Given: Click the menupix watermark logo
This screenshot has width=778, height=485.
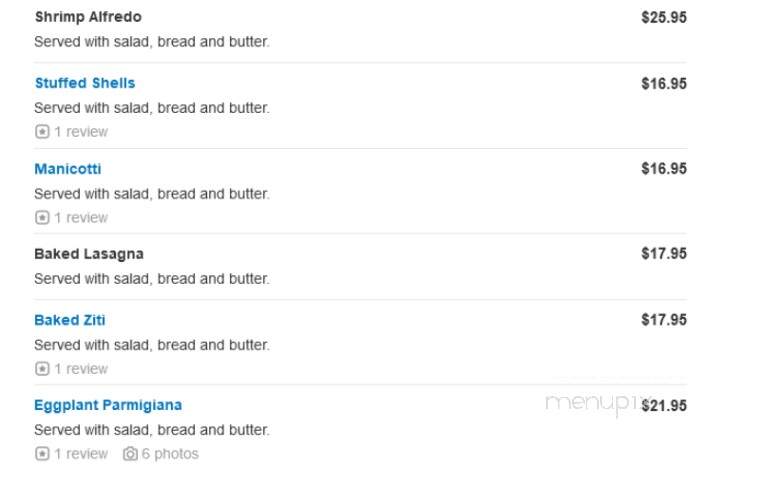Looking at the screenshot, I should pos(595,404).
